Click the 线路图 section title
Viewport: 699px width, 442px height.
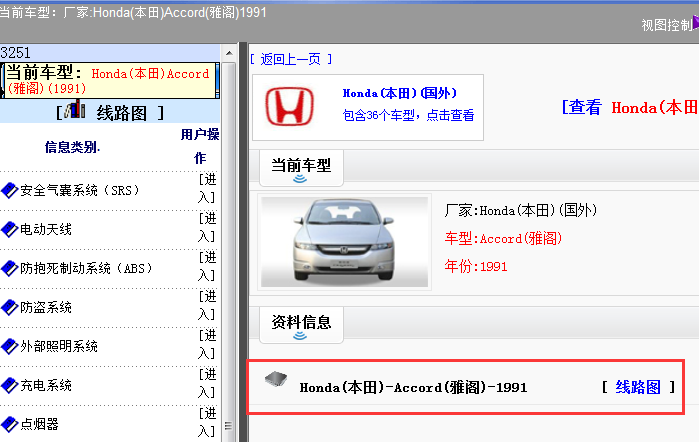[122, 113]
